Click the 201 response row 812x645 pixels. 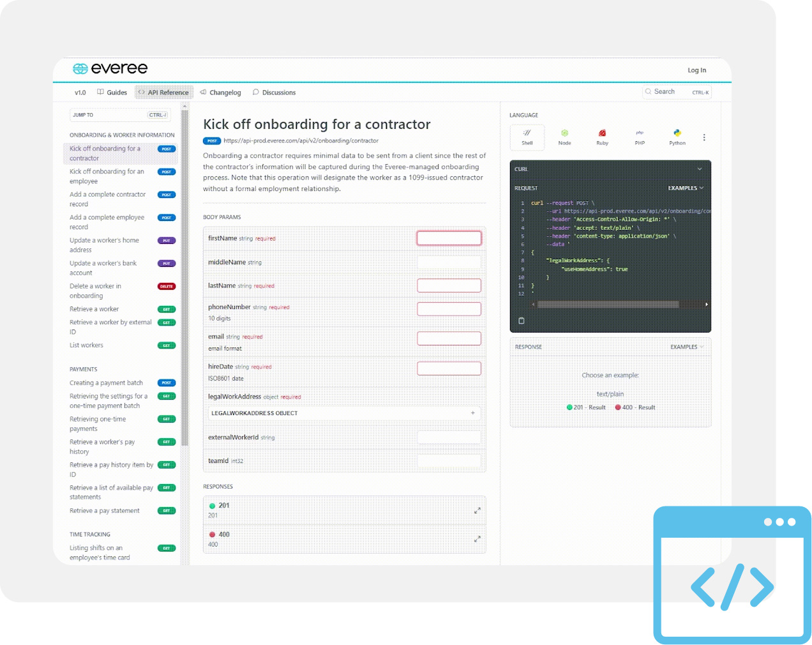point(344,510)
